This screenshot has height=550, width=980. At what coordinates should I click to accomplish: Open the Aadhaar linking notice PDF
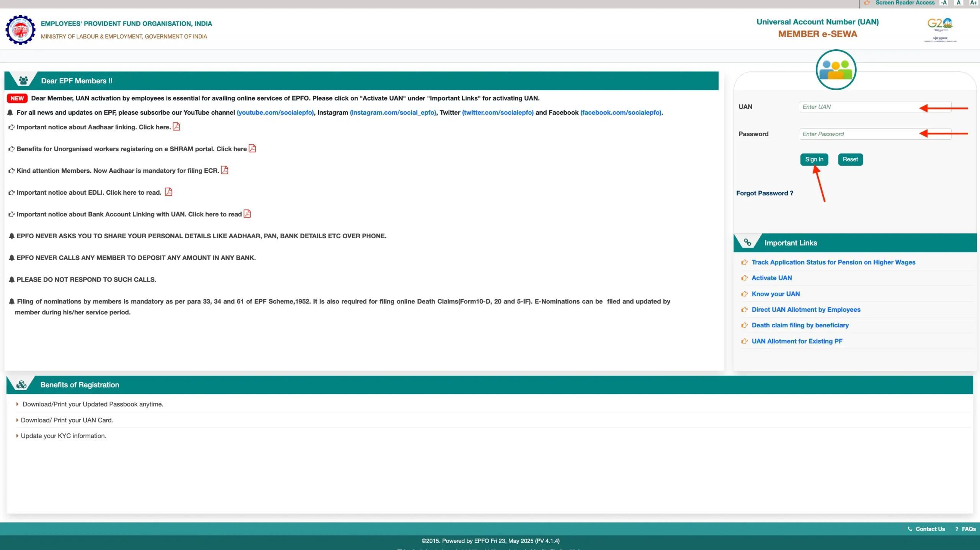(176, 127)
